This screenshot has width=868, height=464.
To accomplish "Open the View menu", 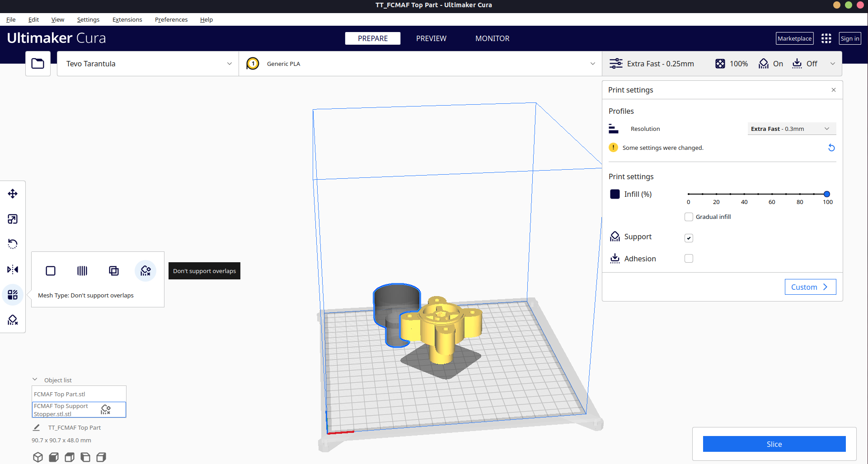I will click(x=58, y=19).
